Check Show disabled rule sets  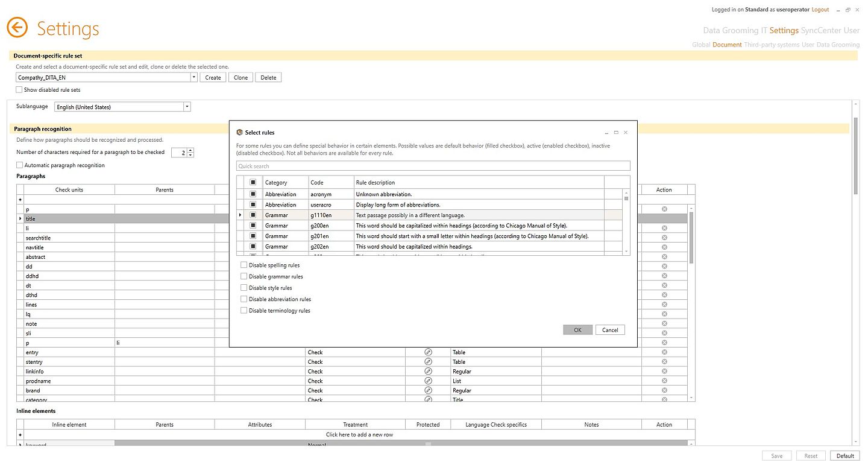[20, 90]
